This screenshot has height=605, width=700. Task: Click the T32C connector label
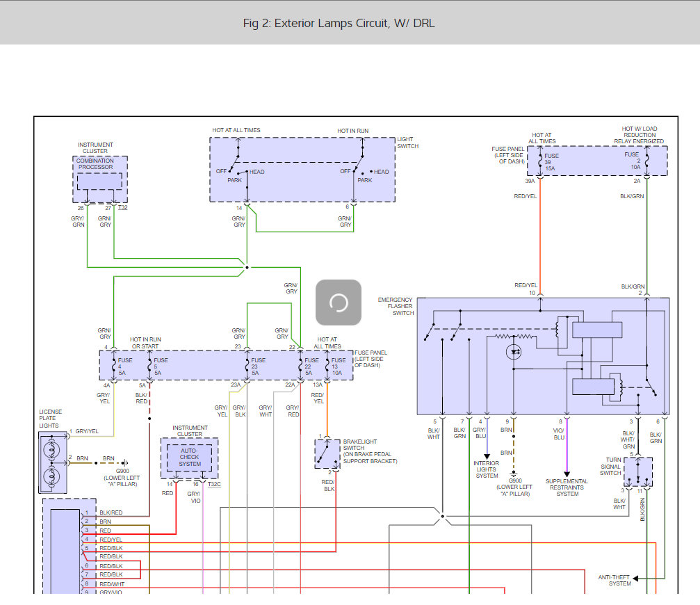pyautogui.click(x=213, y=484)
